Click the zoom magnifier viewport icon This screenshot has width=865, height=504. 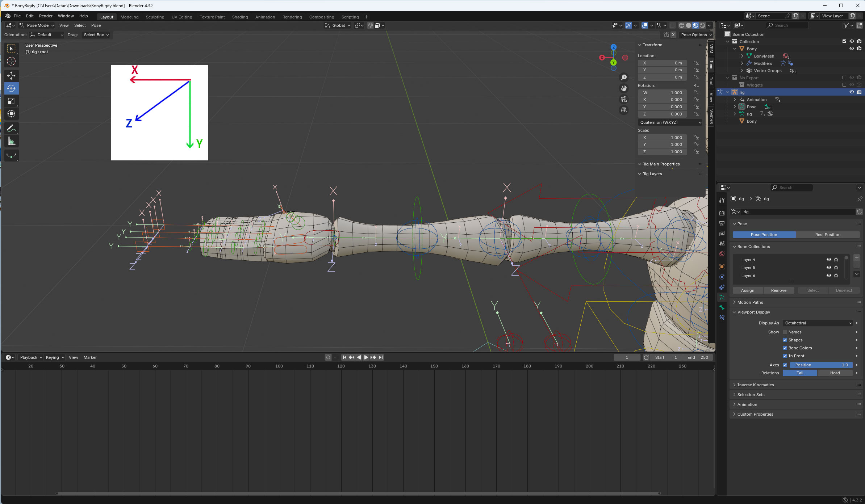tap(623, 77)
